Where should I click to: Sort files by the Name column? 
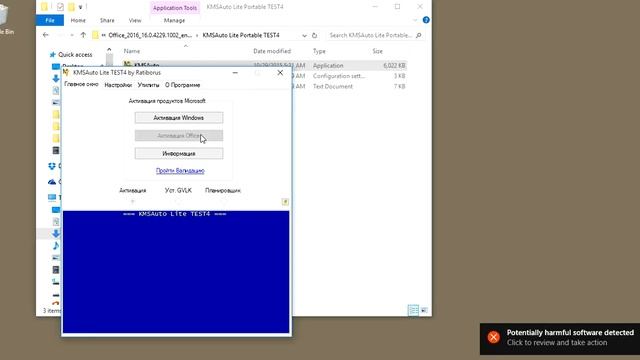click(132, 51)
